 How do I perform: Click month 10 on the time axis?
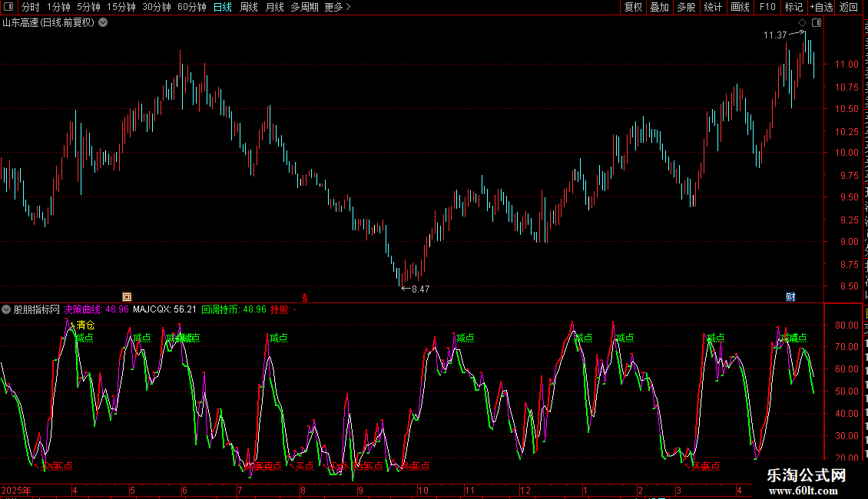coord(422,490)
